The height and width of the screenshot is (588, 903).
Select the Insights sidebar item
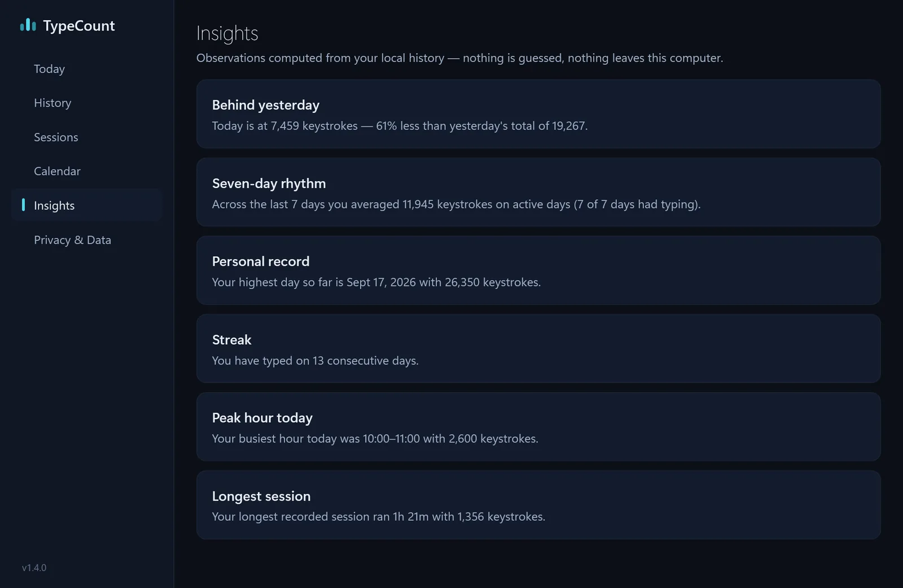(x=87, y=205)
